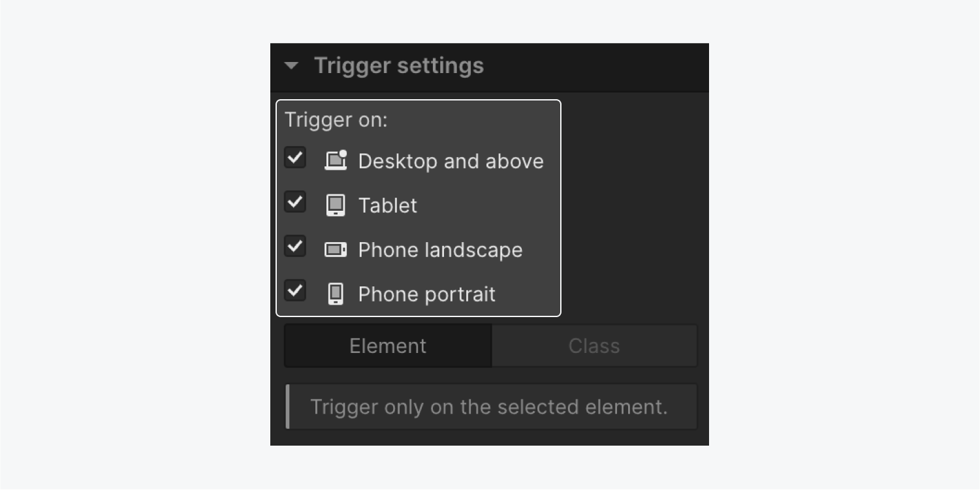Click the message reading Trigger only on selected element
The width and height of the screenshot is (980, 490).
490,406
